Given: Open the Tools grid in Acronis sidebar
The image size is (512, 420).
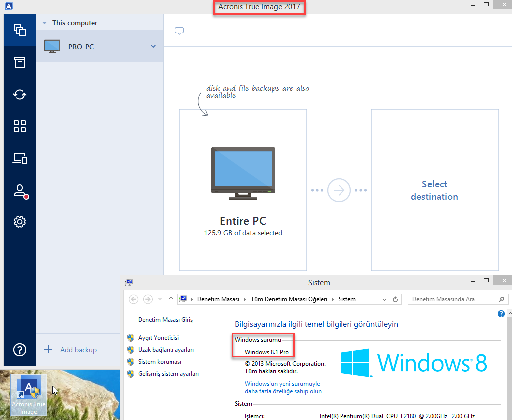Looking at the screenshot, I should [x=20, y=126].
